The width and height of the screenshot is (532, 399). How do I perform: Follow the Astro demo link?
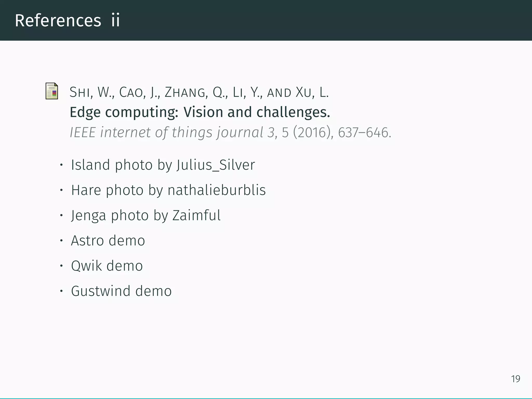[x=108, y=241]
